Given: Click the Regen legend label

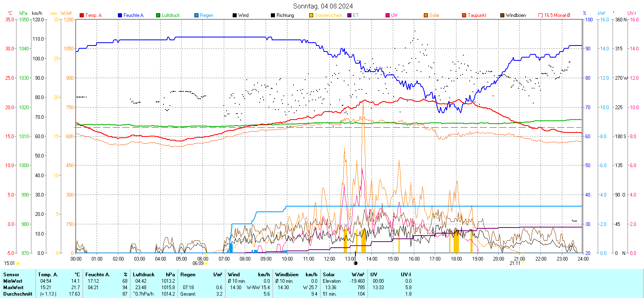Looking at the screenshot, I should pos(206,15).
